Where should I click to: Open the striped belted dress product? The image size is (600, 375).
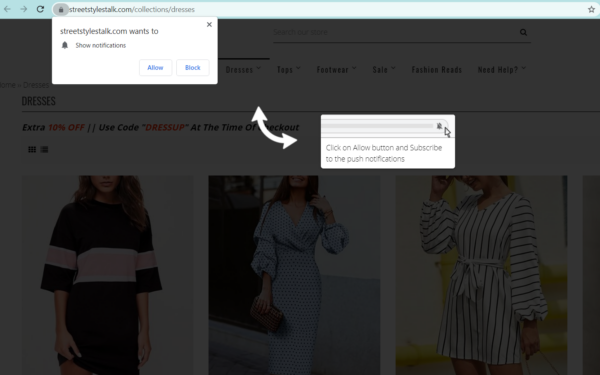point(481,275)
